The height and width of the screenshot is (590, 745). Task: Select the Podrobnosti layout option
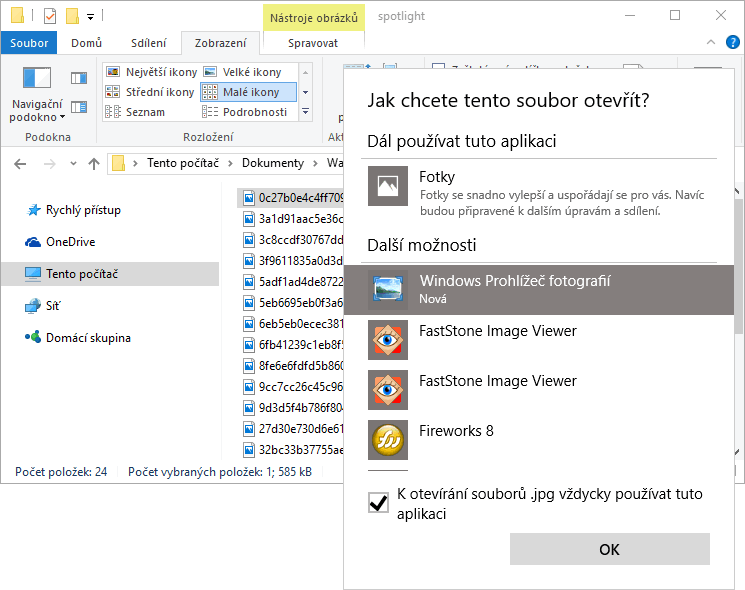tap(246, 112)
